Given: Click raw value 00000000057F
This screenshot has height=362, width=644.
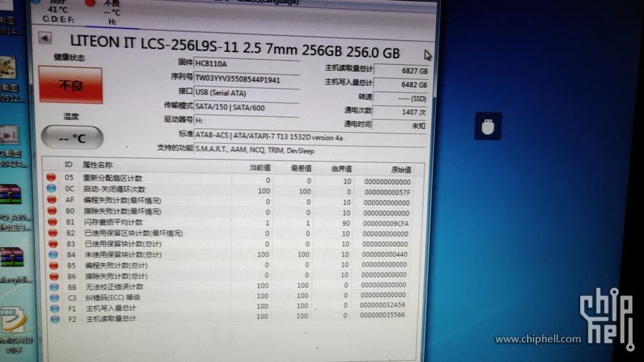Looking at the screenshot, I should coord(387,192).
